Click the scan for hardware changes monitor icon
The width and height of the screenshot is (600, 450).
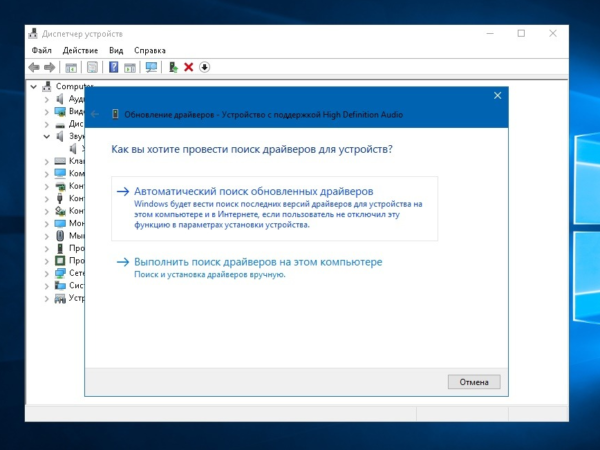[x=151, y=67]
